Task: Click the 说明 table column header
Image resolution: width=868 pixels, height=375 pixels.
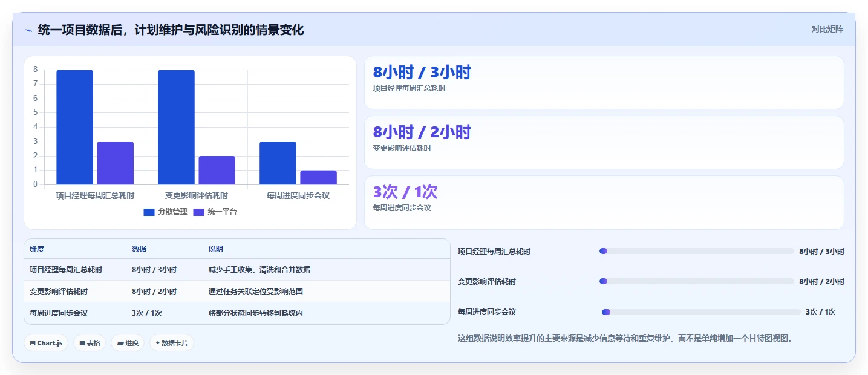Action: pyautogui.click(x=216, y=249)
